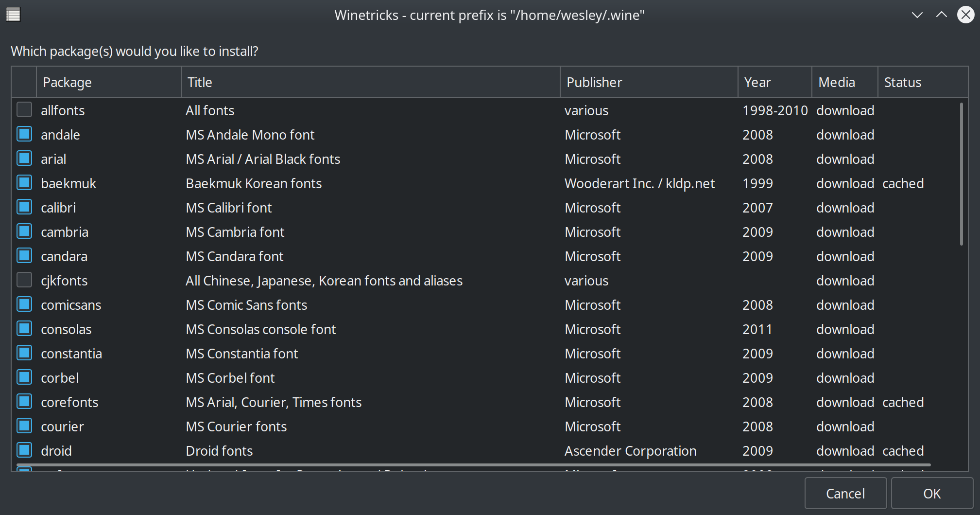Click the "cjkfonts" package name

pos(64,281)
